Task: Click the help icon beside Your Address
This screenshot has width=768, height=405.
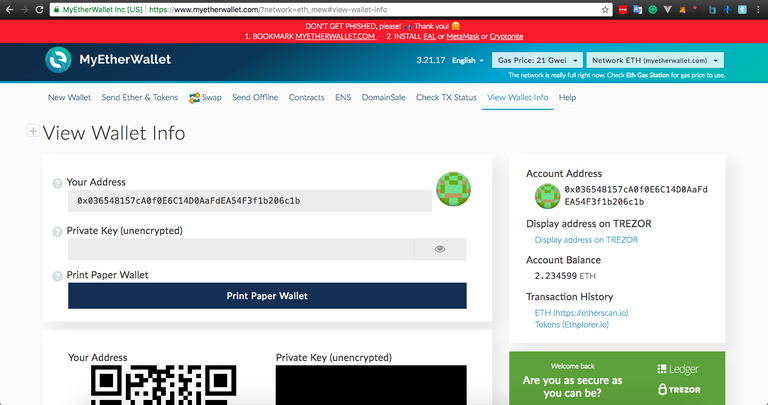Action: 57,183
